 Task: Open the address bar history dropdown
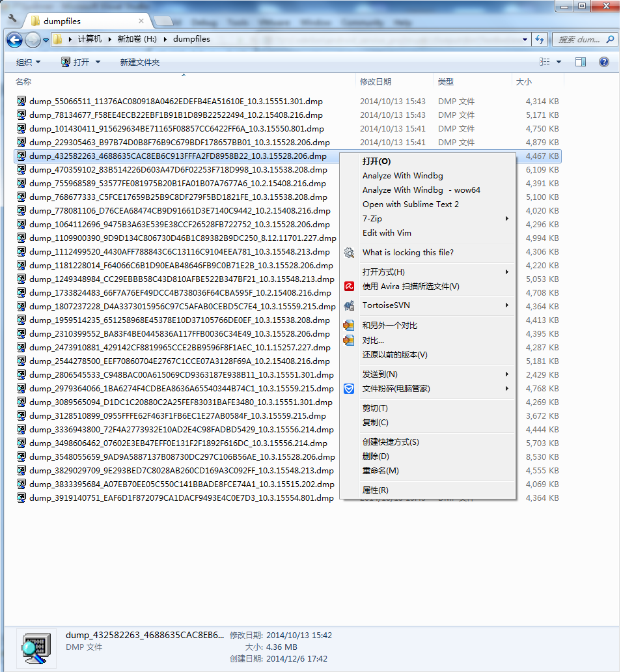(525, 39)
